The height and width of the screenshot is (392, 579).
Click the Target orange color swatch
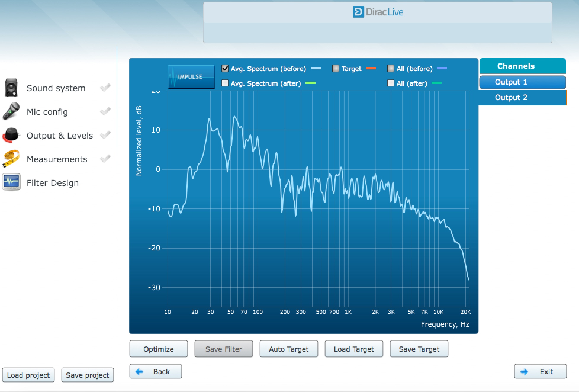(371, 68)
